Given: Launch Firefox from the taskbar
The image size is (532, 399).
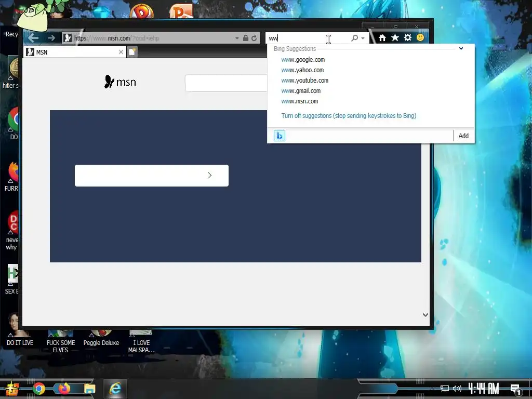Looking at the screenshot, I should coord(64,388).
